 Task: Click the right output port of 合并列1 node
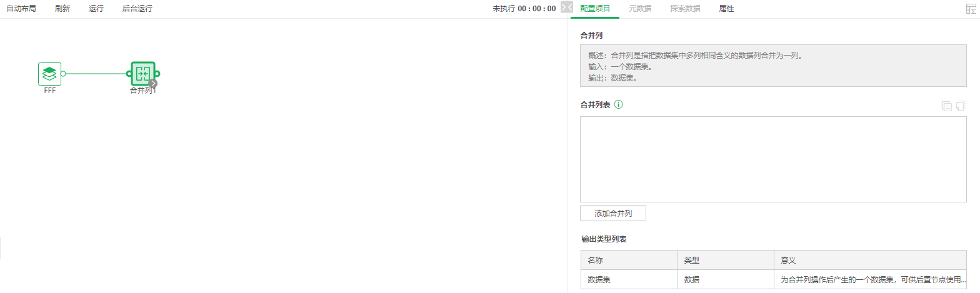click(x=157, y=74)
